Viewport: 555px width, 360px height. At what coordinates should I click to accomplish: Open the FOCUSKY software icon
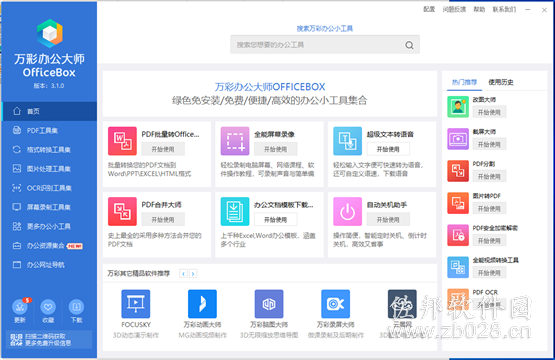tap(136, 304)
